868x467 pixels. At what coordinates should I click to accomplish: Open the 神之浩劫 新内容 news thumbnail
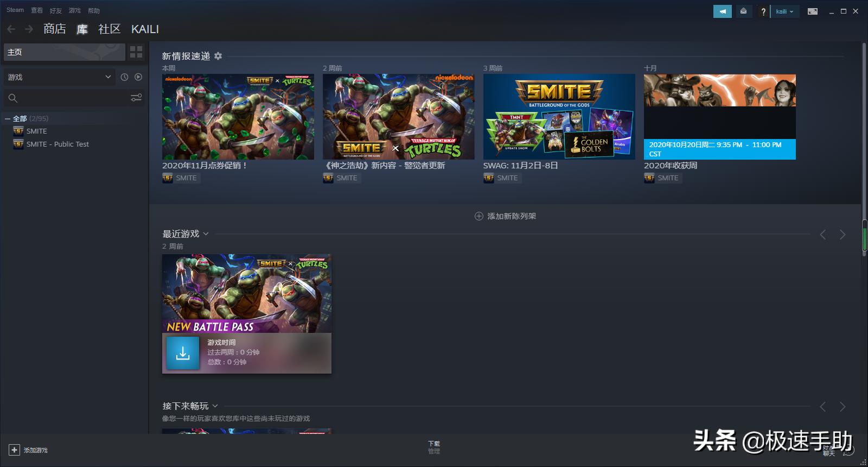click(x=399, y=117)
